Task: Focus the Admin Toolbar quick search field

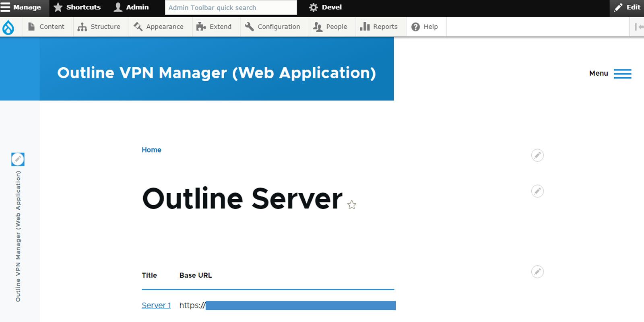Action: 231,8
